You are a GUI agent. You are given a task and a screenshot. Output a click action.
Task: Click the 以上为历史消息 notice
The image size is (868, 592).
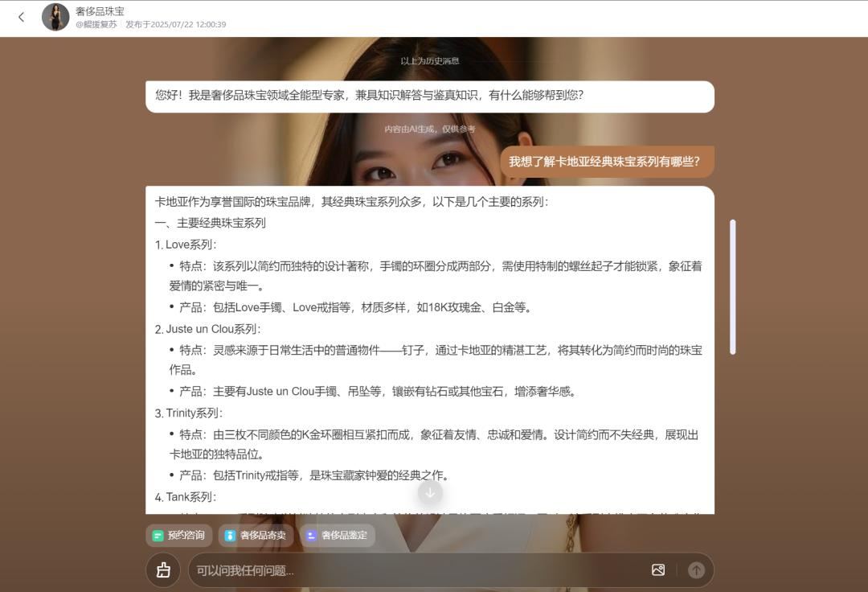pyautogui.click(x=430, y=61)
